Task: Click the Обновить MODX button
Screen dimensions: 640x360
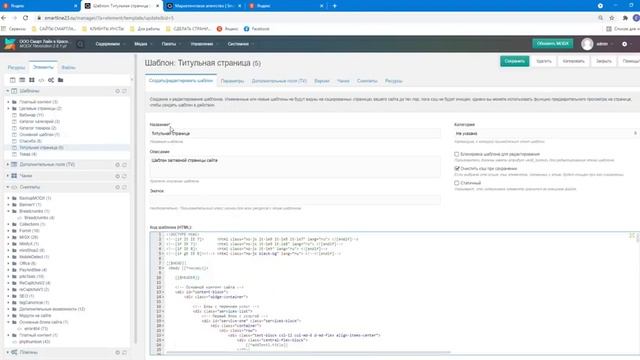Action: point(553,44)
